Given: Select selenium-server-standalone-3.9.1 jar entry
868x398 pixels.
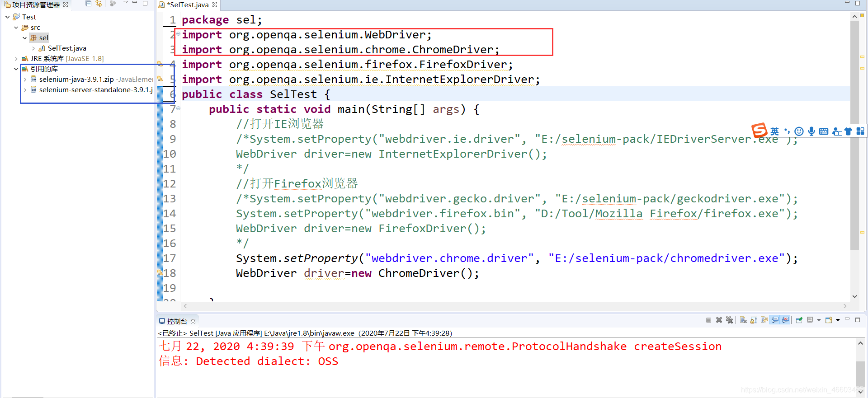Looking at the screenshot, I should [96, 90].
